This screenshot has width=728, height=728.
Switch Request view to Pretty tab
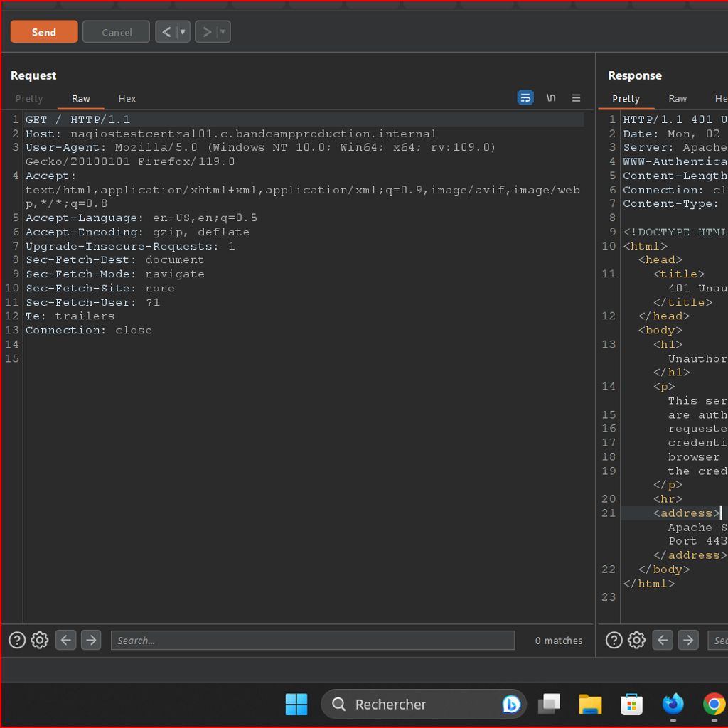(x=29, y=98)
